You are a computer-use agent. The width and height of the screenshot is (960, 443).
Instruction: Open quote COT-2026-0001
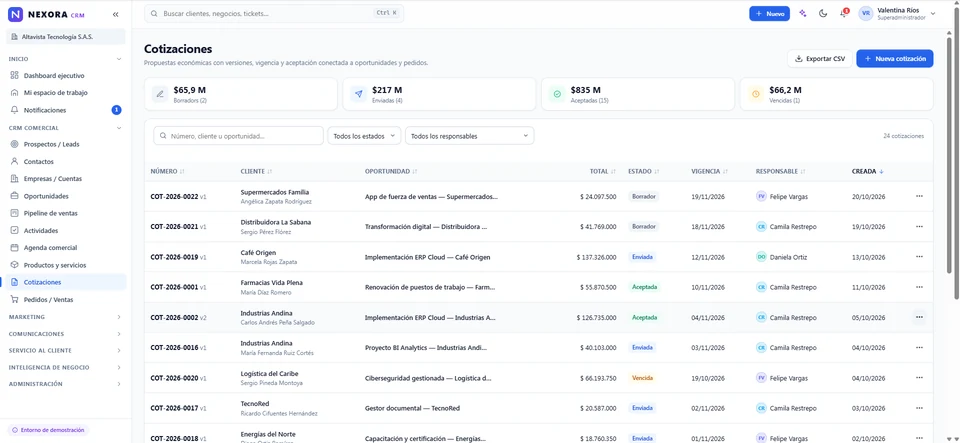(x=174, y=287)
